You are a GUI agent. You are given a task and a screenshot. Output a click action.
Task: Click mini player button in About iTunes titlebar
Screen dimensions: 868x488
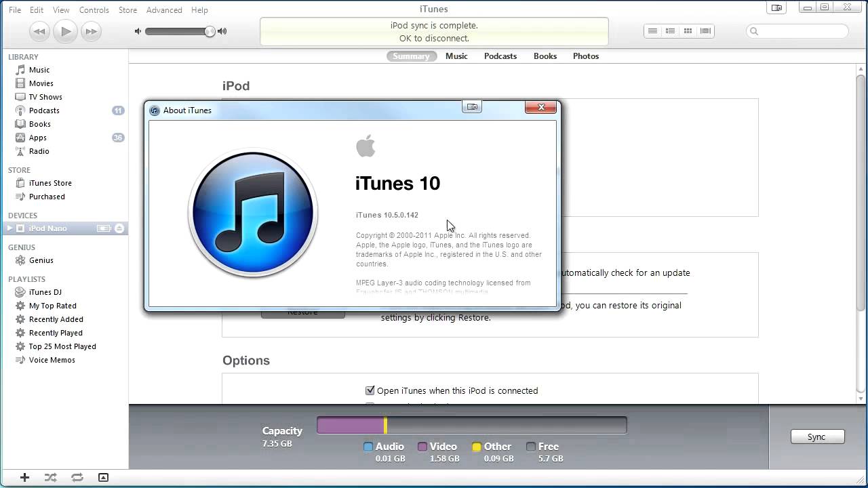click(x=472, y=106)
